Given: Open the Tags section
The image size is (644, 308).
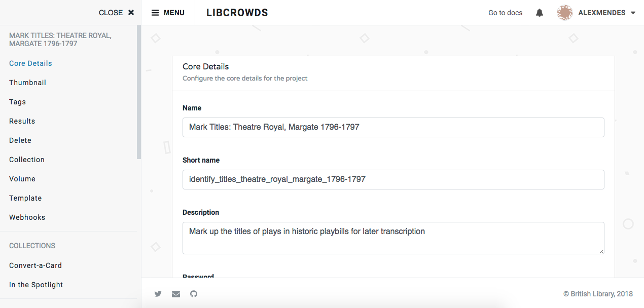Looking at the screenshot, I should 17,101.
